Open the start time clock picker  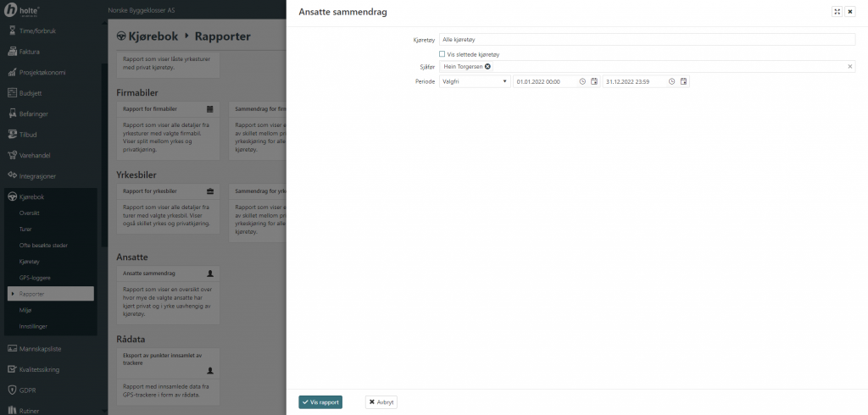(x=582, y=81)
